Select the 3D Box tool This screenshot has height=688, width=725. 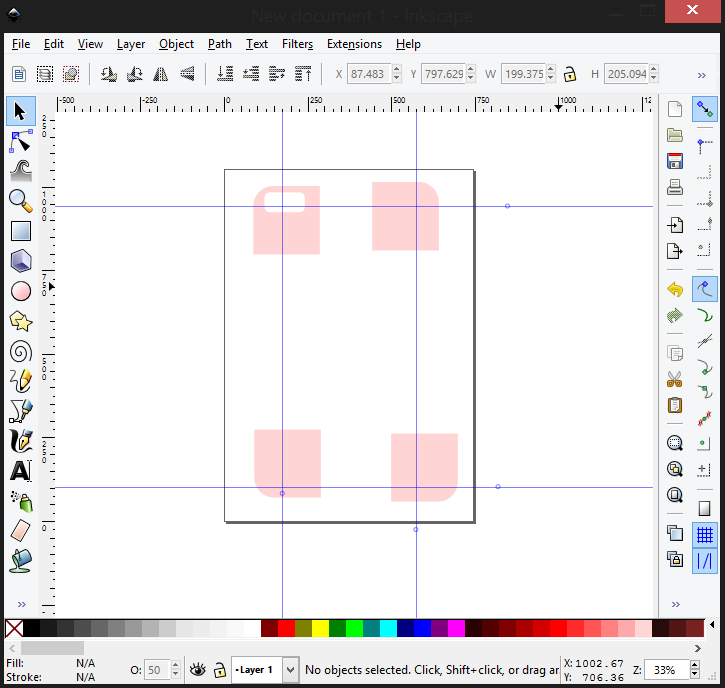click(x=20, y=261)
